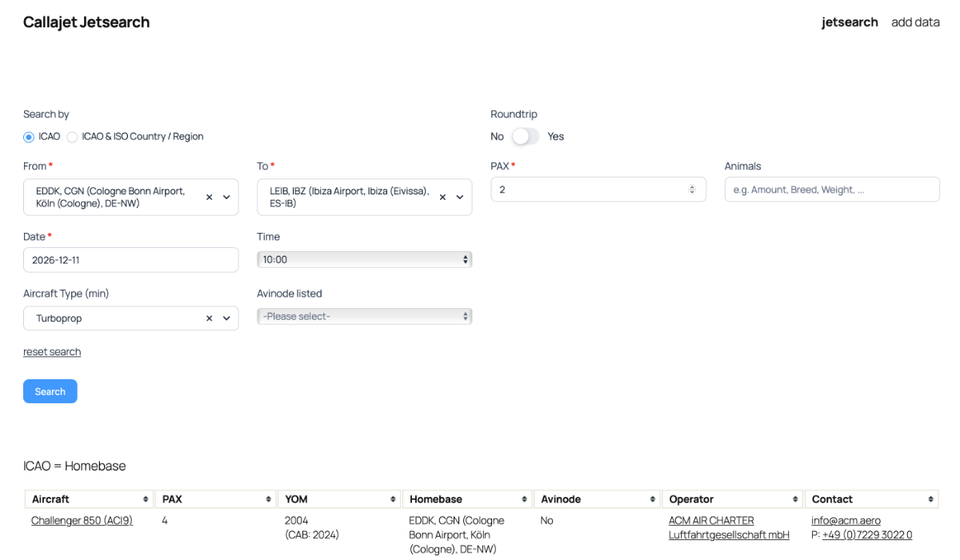960x560 pixels.
Task: Open the add data nav item
Action: [x=915, y=22]
